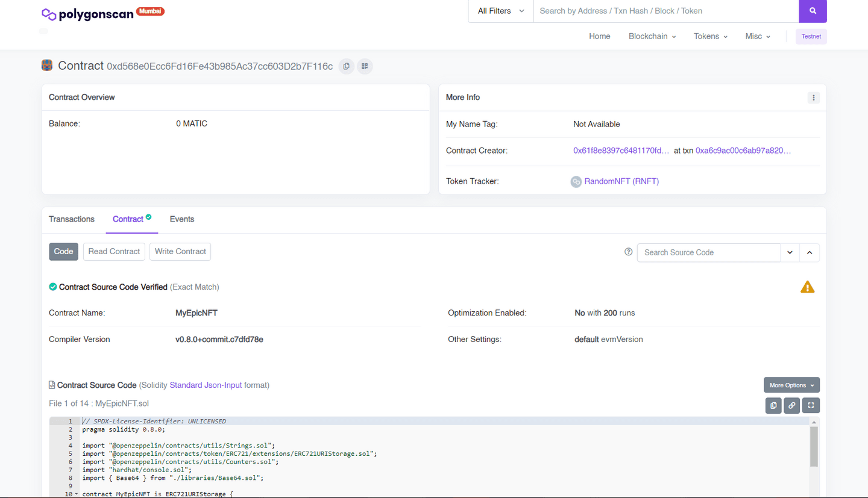Click the Contract Source Code file icon
The image size is (868, 498).
click(52, 385)
